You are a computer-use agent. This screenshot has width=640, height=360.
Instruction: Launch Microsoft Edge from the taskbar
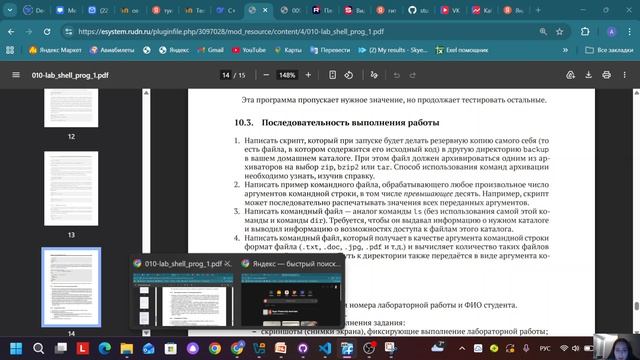[x=105, y=348]
